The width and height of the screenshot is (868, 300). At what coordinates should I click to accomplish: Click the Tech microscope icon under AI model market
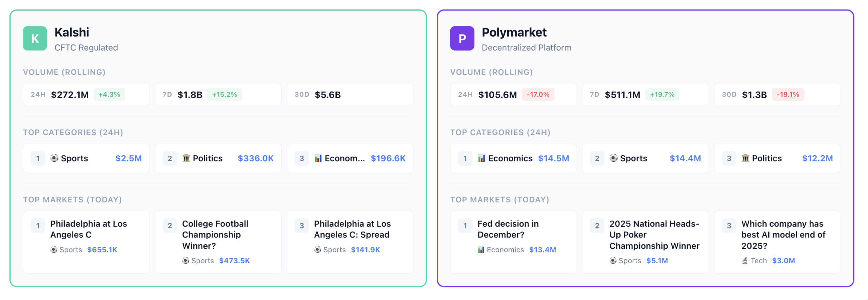(x=745, y=261)
